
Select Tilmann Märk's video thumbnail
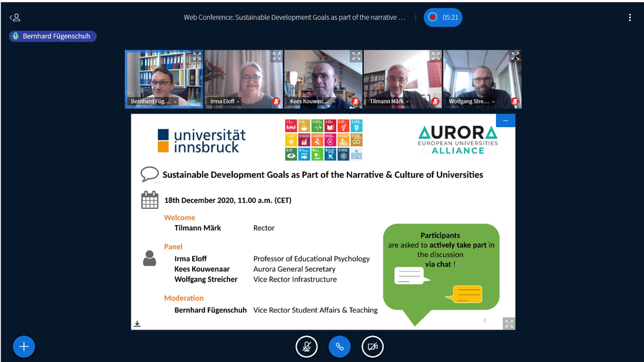click(x=402, y=78)
